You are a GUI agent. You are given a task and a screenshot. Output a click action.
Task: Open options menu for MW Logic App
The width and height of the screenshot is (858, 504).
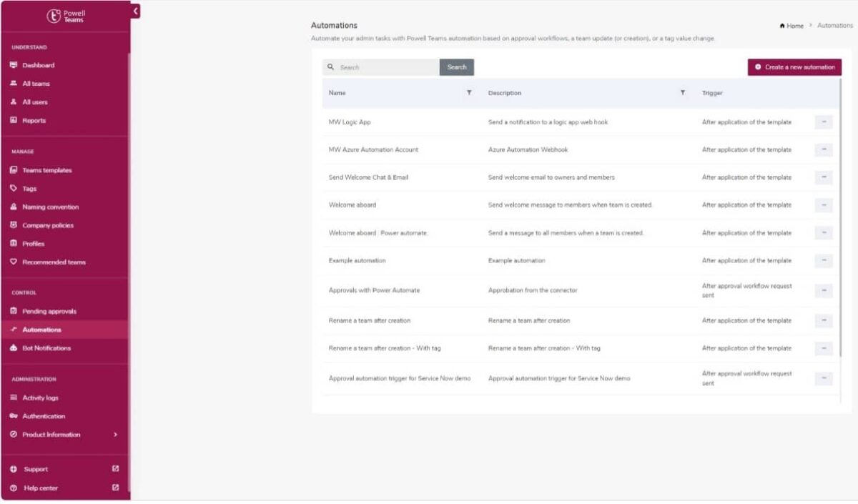coord(824,122)
